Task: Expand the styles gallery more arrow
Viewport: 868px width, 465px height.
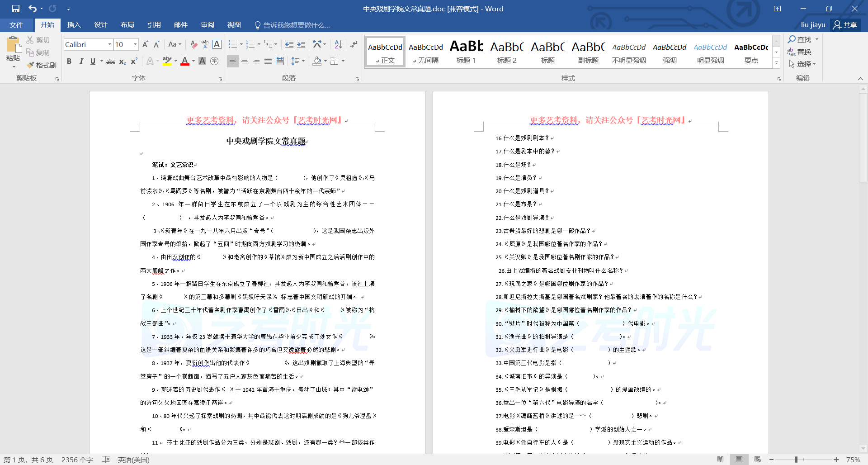Action: (776, 63)
